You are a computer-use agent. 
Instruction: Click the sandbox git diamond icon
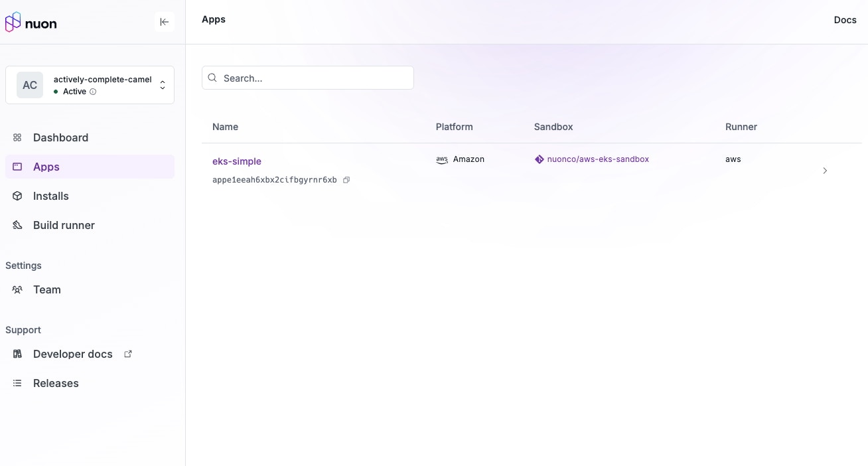(x=540, y=159)
